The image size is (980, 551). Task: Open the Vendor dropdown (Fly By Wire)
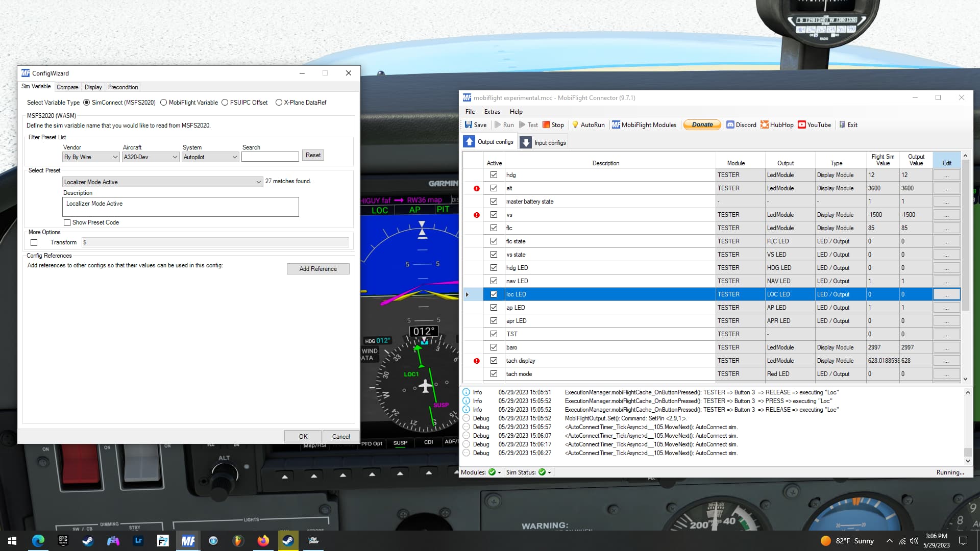[91, 157]
